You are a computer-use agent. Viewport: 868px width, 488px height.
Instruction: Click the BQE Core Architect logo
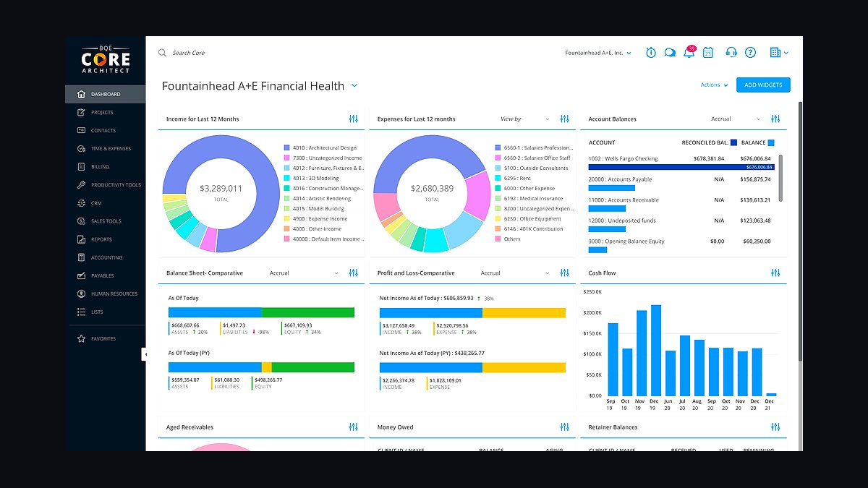(x=106, y=59)
